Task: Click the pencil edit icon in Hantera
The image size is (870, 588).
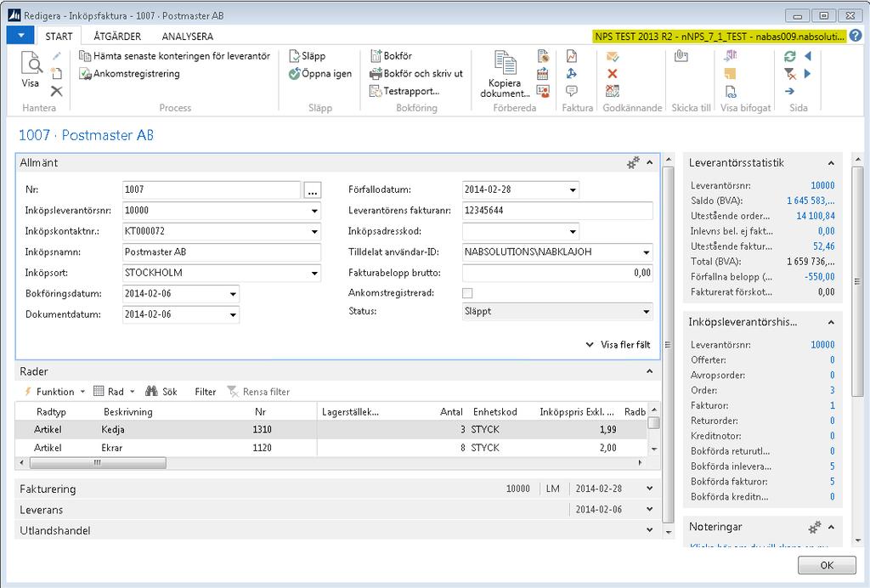Action: coord(57,56)
